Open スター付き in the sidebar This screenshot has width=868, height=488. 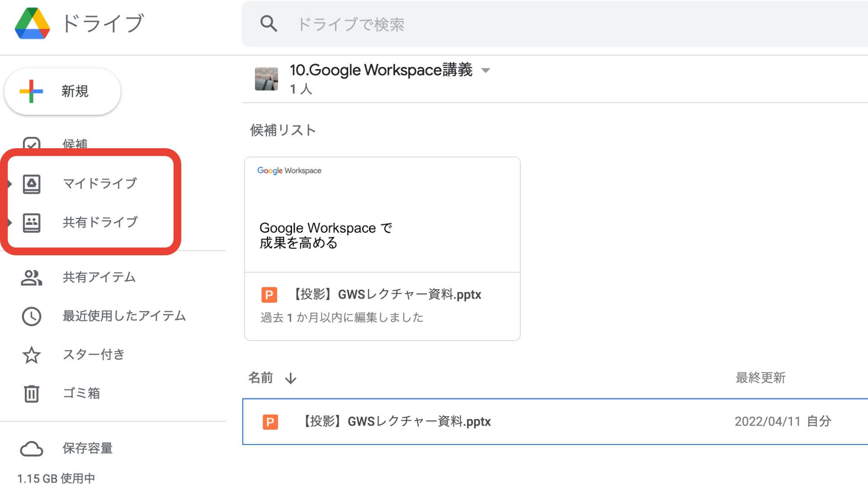pos(93,355)
